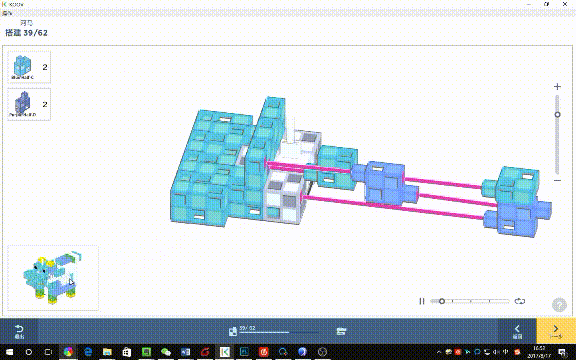The image size is (576, 360).
Task: Click the exit return arrow icon
Action: point(19,331)
